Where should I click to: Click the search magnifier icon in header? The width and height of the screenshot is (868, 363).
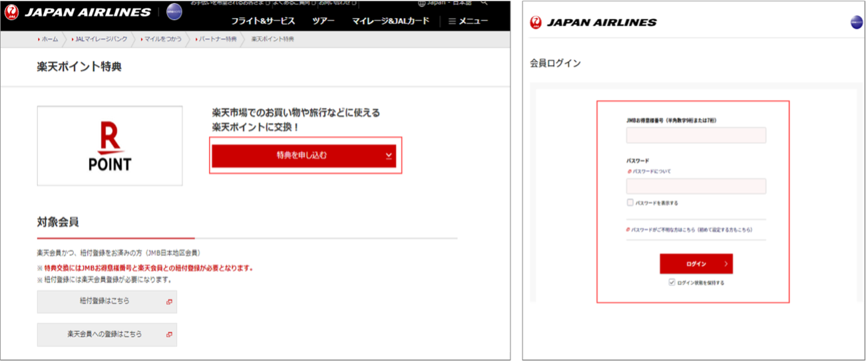484,3
